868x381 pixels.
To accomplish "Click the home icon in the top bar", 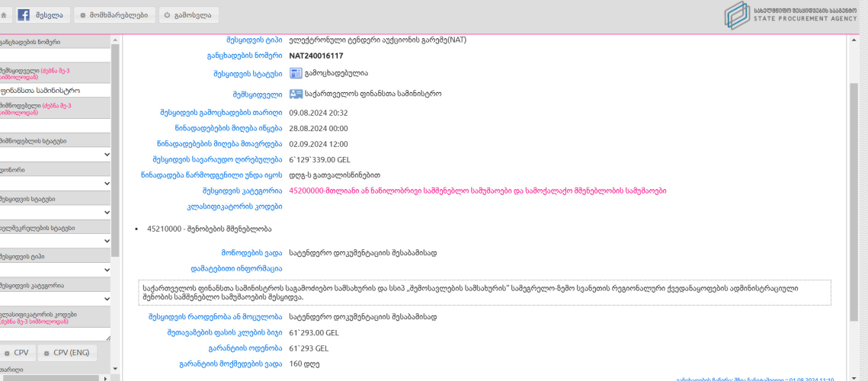I will click(x=4, y=14).
